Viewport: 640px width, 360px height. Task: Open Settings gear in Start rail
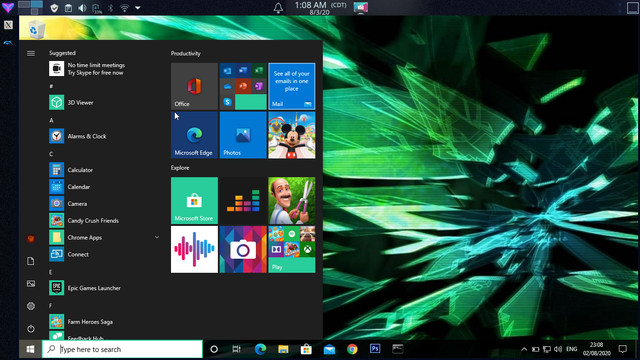point(31,306)
